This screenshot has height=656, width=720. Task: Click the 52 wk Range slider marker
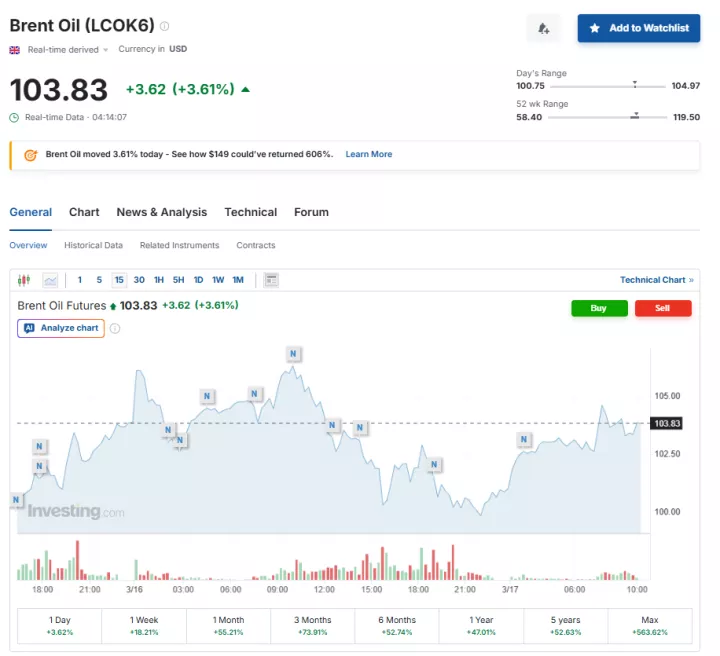pyautogui.click(x=635, y=116)
